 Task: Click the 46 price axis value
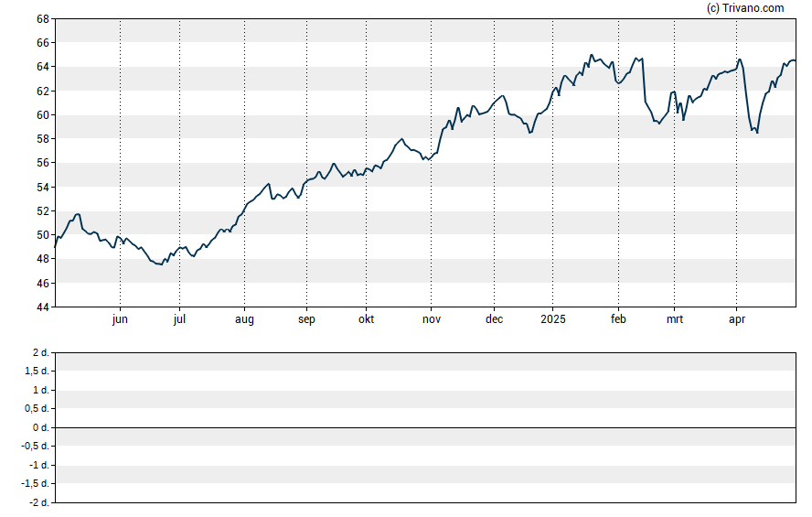coord(42,283)
